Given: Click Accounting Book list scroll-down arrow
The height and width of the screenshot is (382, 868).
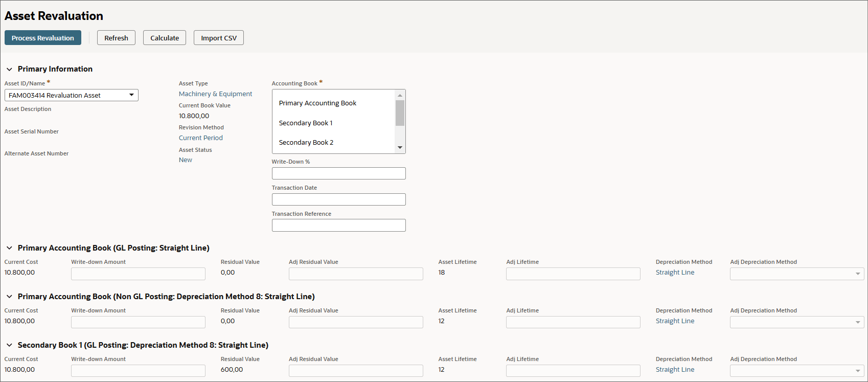Looking at the screenshot, I should point(400,148).
